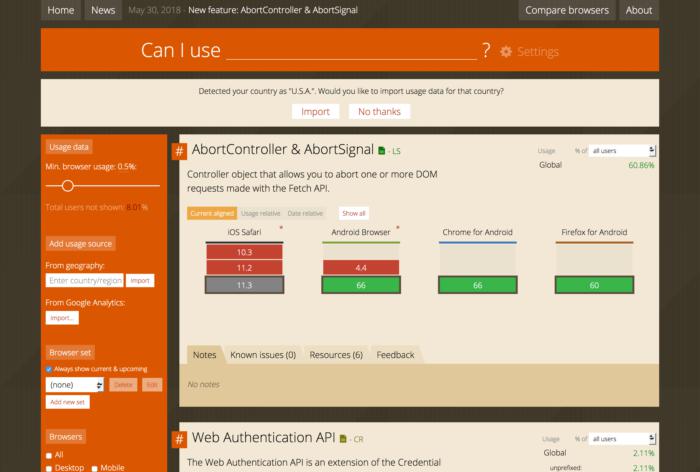Click the question mark after the search field

(486, 50)
